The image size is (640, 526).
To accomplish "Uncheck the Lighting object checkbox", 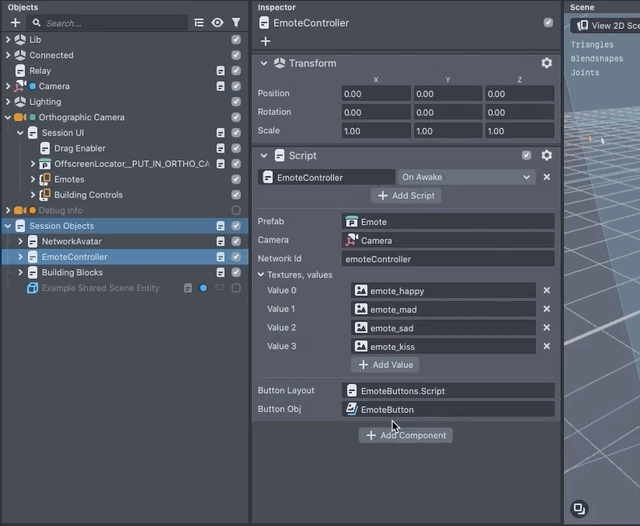I will point(236,101).
